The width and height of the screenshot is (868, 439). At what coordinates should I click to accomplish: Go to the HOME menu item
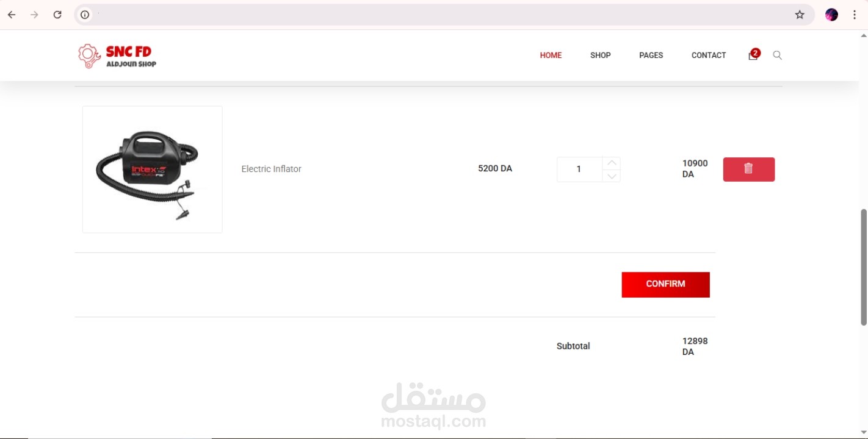tap(551, 55)
